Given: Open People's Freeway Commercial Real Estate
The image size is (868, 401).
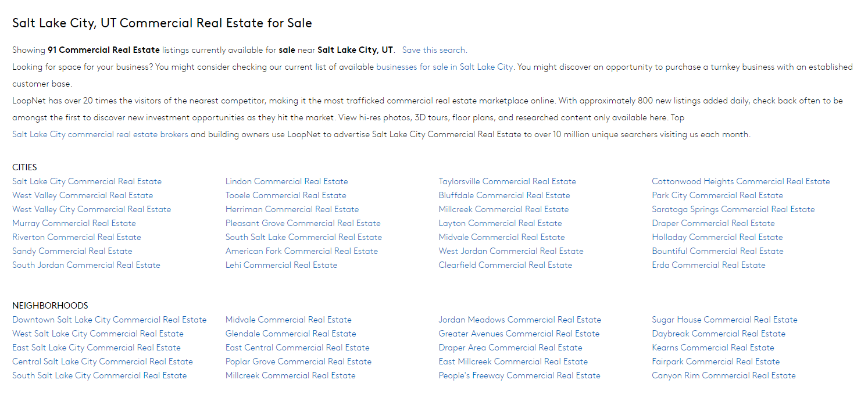Looking at the screenshot, I should point(519,375).
